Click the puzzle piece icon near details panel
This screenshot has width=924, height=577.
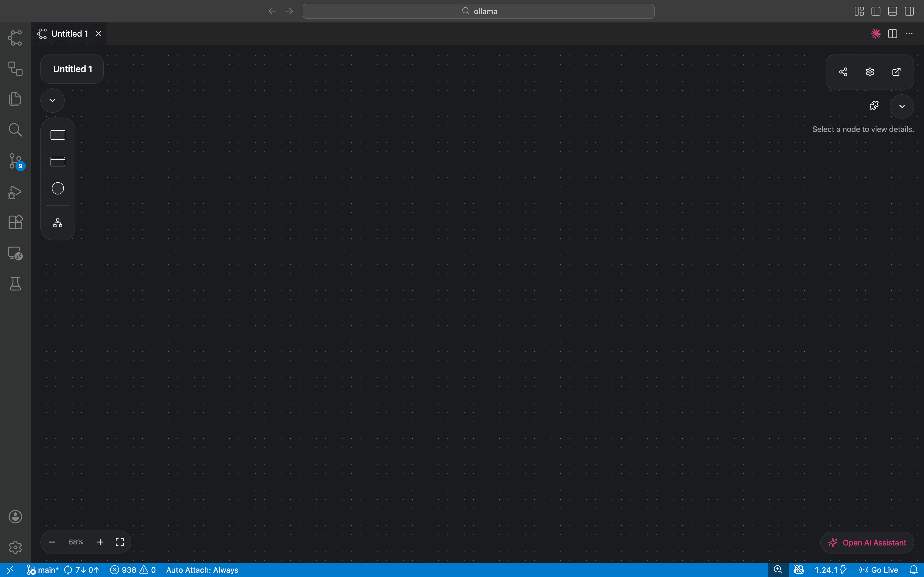tap(873, 105)
